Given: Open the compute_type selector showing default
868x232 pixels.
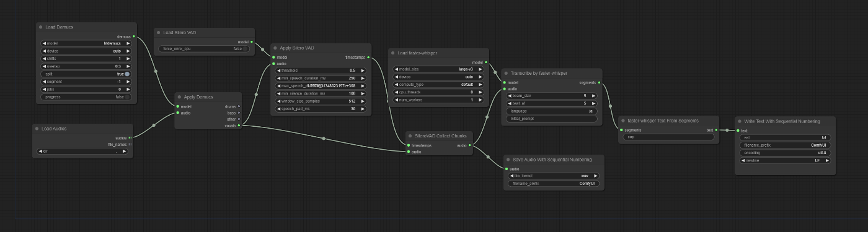Looking at the screenshot, I should (x=438, y=84).
